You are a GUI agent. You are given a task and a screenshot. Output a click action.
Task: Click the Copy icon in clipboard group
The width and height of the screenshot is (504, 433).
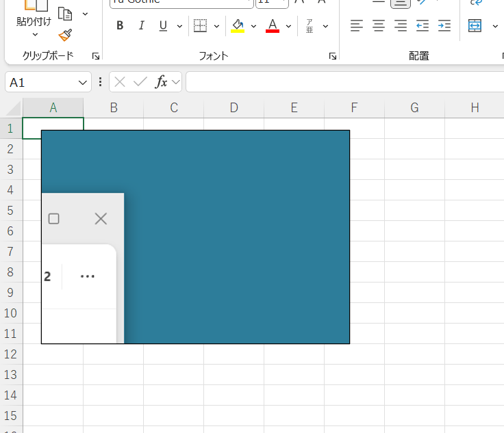click(65, 14)
